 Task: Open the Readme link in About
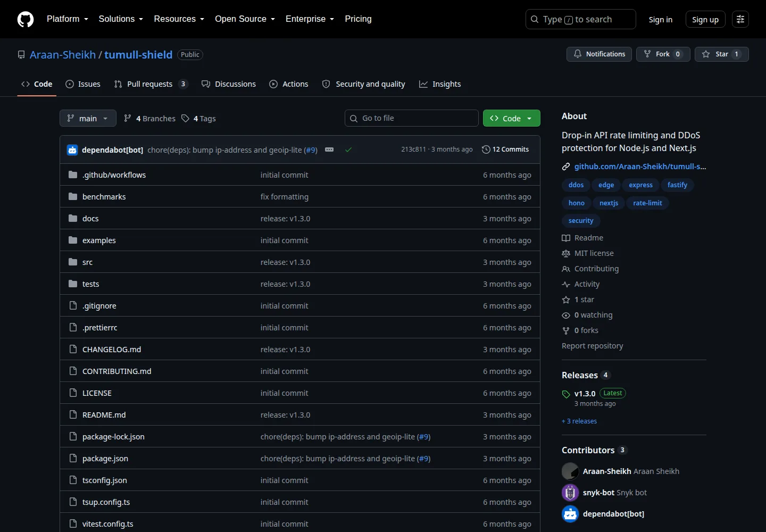(582, 238)
